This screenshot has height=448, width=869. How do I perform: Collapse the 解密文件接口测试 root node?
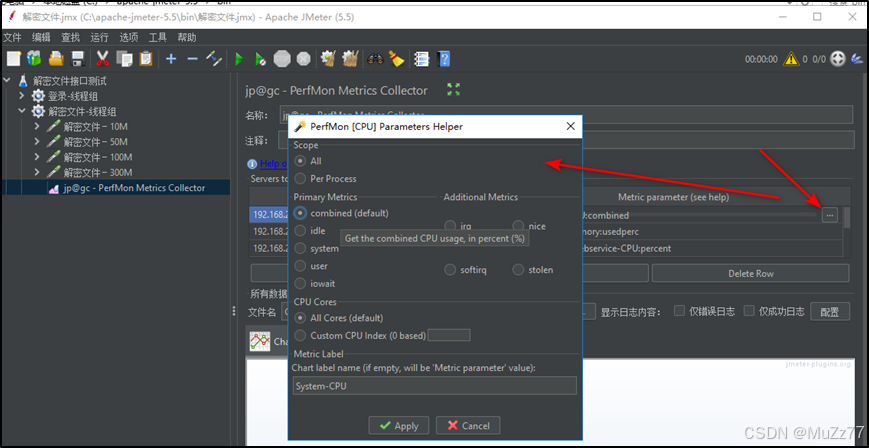[7, 81]
